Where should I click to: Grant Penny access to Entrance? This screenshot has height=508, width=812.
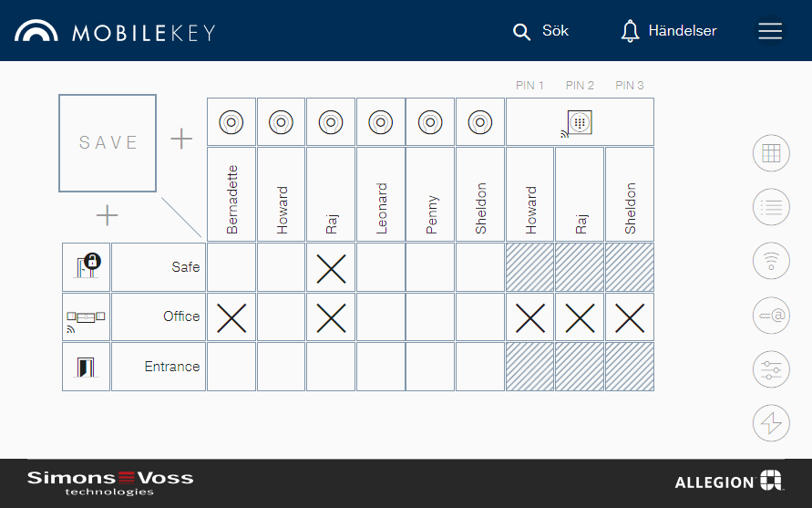point(430,367)
